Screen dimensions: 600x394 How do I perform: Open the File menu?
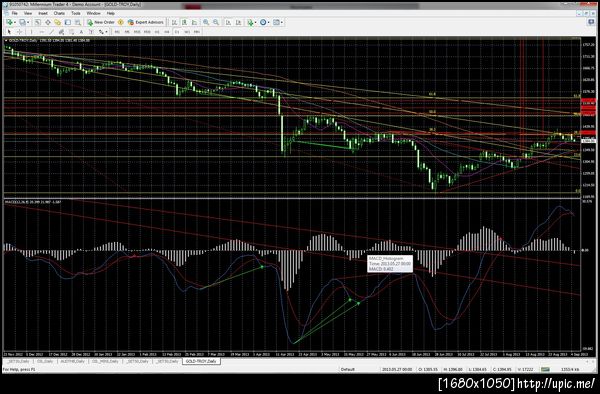15,13
